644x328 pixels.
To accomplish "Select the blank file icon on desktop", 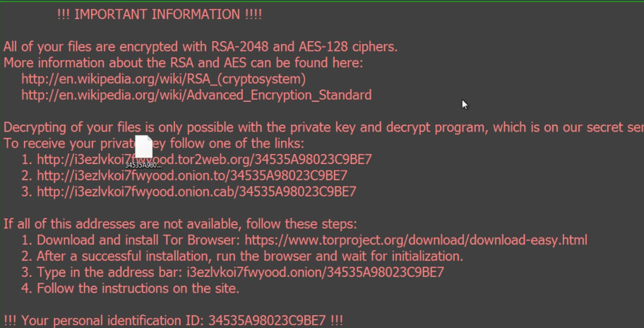I will 143,147.
